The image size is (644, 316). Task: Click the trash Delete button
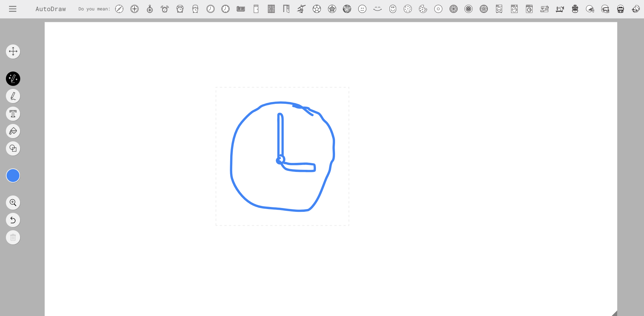pos(13,238)
